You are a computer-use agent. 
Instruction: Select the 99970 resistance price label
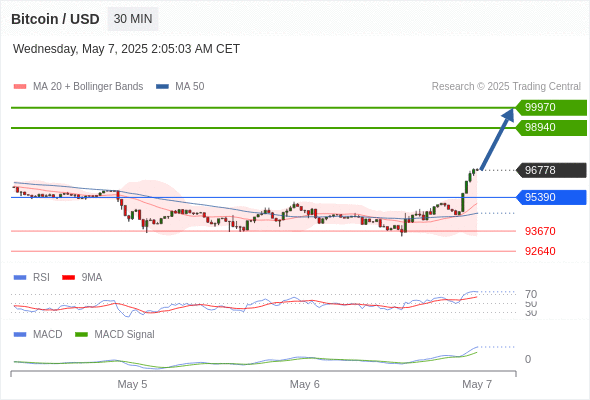[x=551, y=107]
